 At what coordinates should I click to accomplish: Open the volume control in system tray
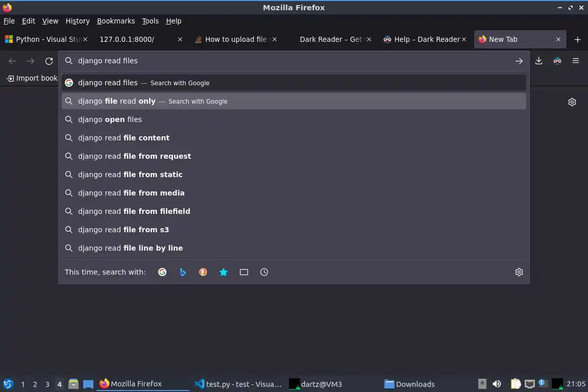(497, 384)
